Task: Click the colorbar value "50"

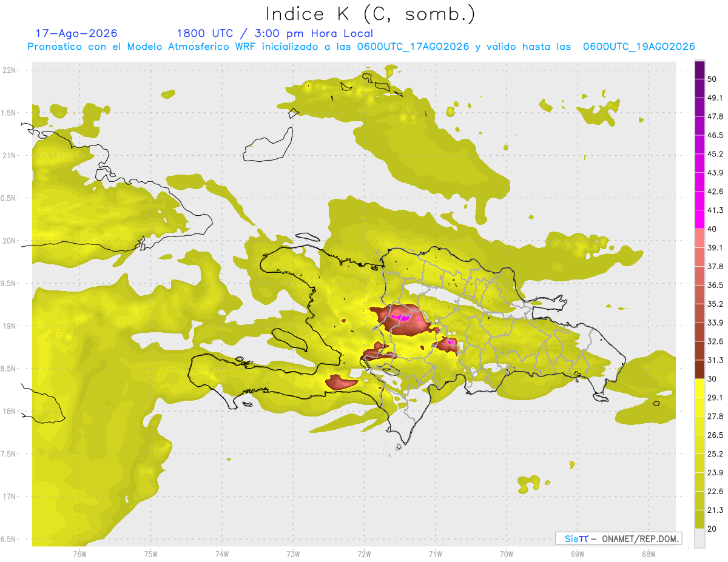Action: click(712, 79)
